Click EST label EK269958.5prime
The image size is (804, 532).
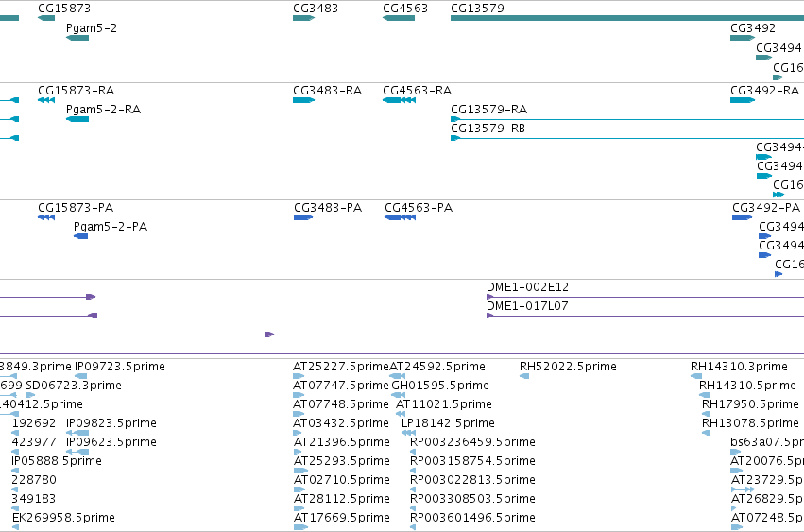(x=63, y=518)
